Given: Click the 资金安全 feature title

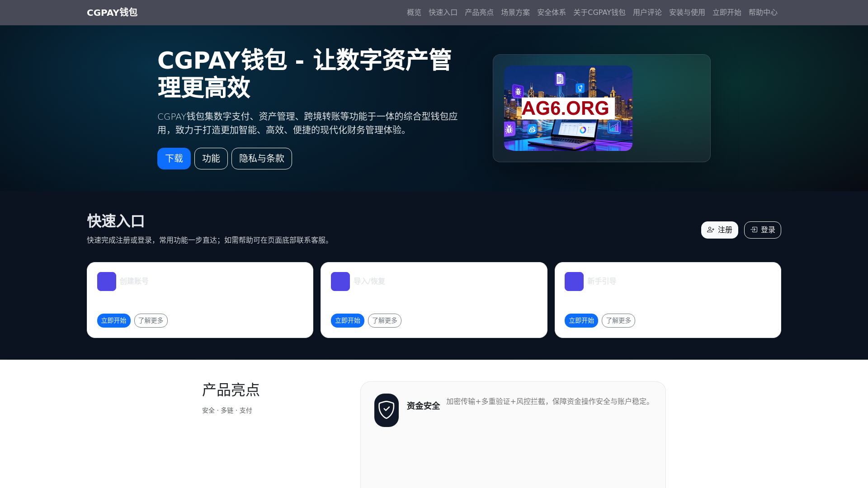Looking at the screenshot, I should coord(423,406).
